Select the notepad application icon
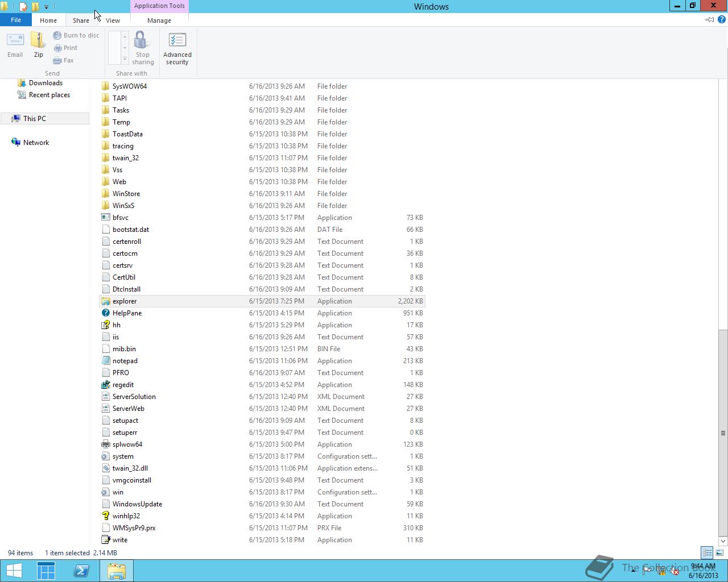This screenshot has height=582, width=728. (106, 361)
